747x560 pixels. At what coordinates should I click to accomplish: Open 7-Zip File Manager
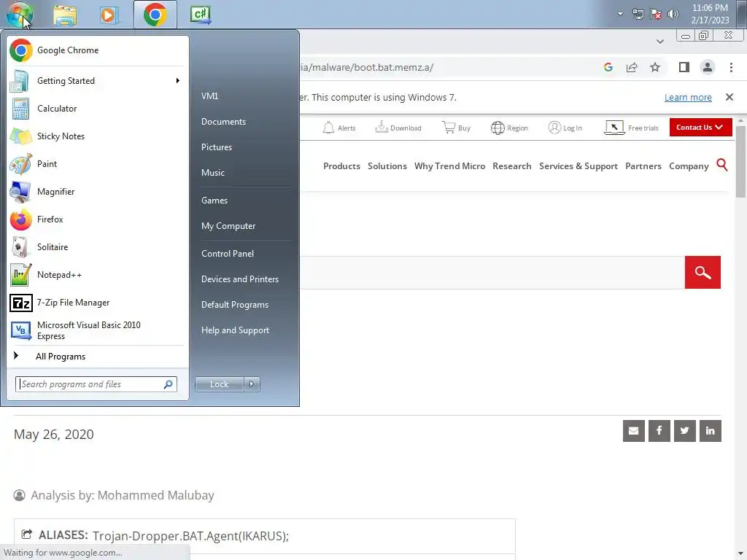click(96, 303)
